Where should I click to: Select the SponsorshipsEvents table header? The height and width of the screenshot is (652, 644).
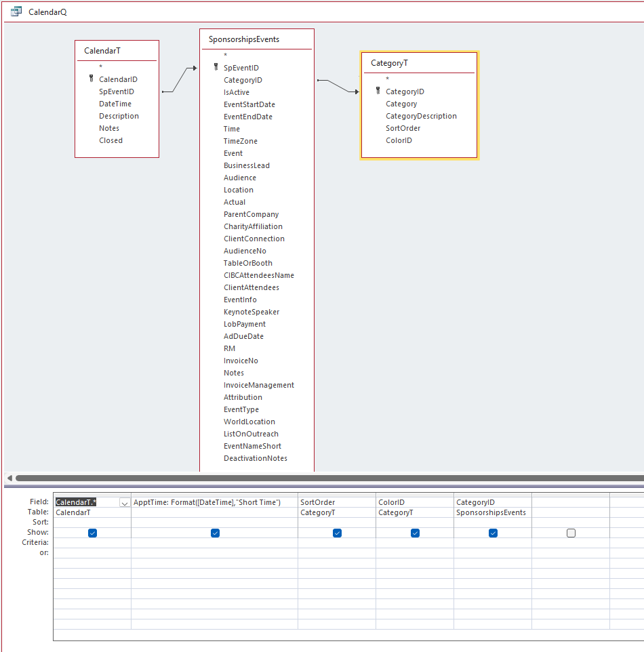[x=256, y=39]
